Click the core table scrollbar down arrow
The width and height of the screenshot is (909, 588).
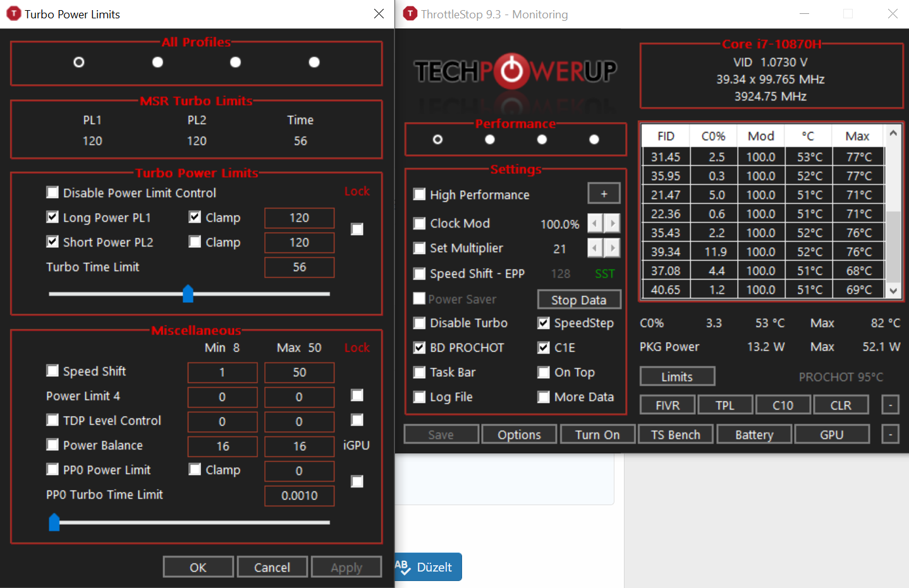coord(893,290)
